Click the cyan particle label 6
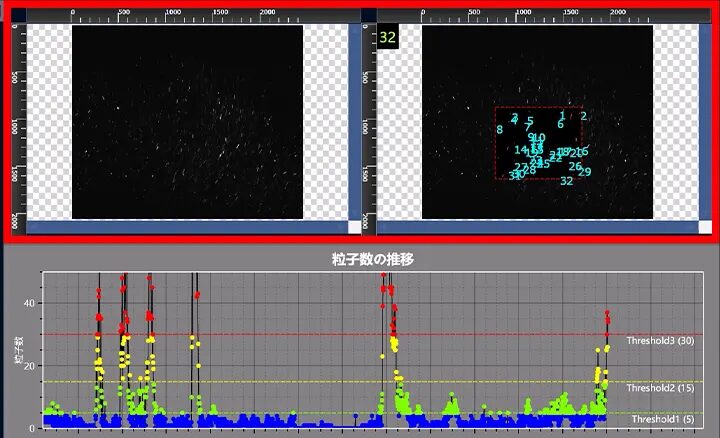720x438 pixels. point(560,124)
